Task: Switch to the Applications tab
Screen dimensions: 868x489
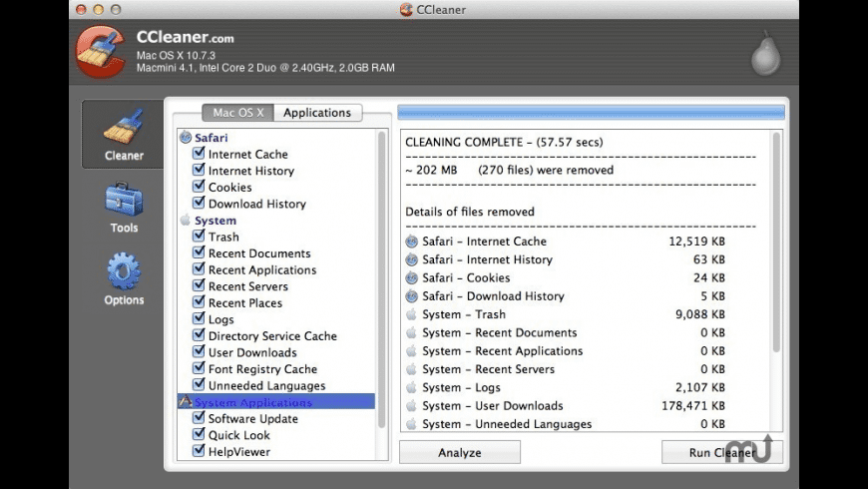Action: [316, 113]
